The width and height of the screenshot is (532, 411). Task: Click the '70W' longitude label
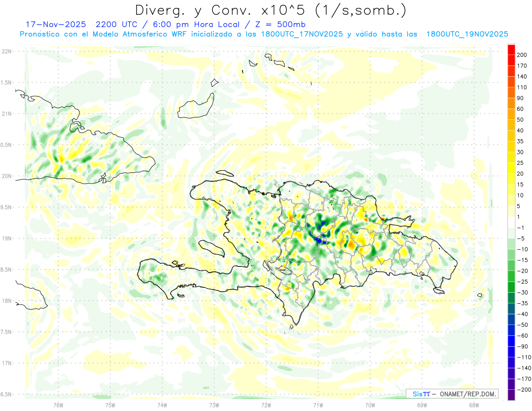(x=370, y=405)
